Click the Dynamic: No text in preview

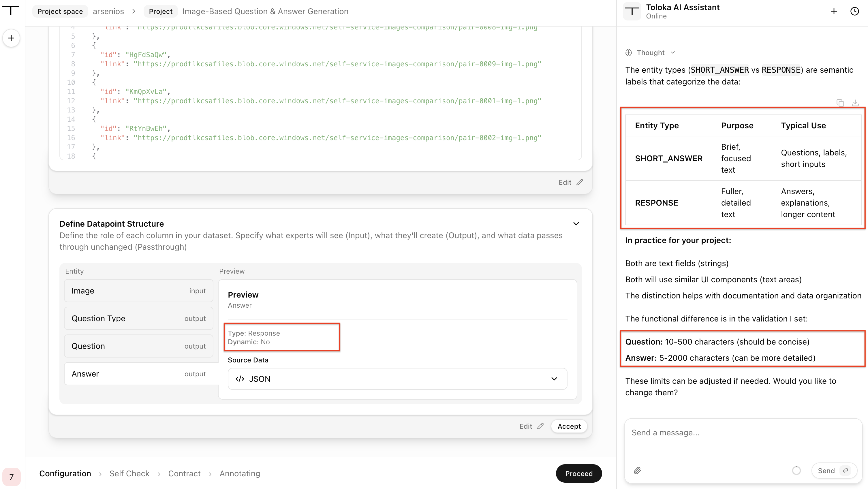pyautogui.click(x=249, y=342)
